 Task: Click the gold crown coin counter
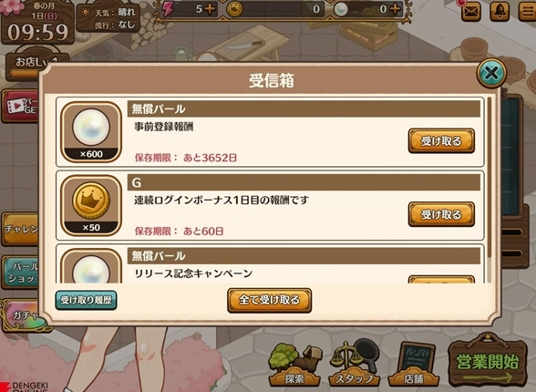pyautogui.click(x=274, y=9)
